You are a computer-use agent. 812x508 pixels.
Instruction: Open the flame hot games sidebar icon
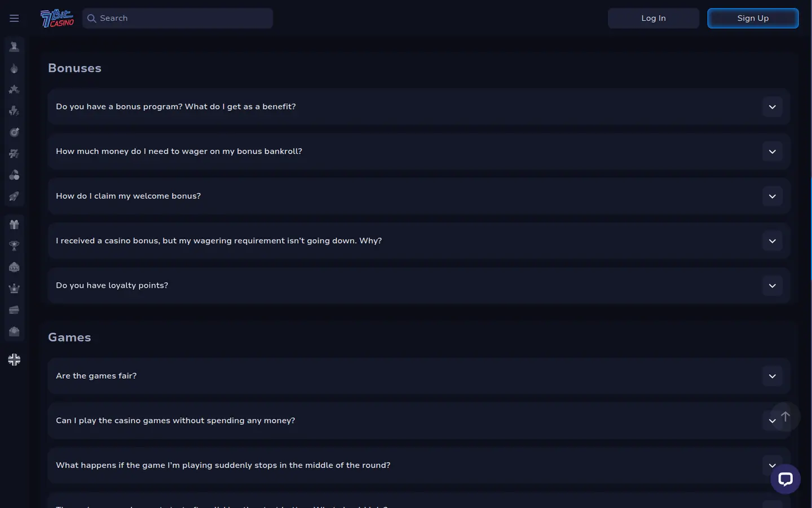click(x=14, y=68)
